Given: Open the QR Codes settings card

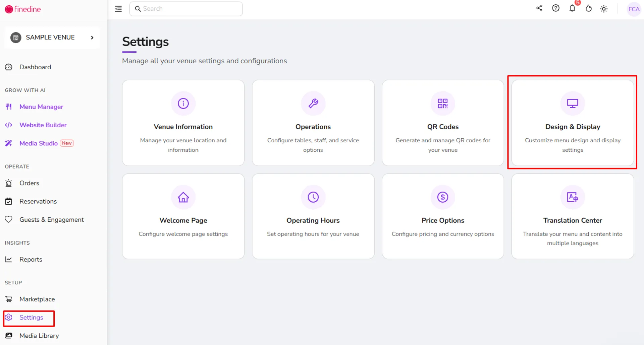Looking at the screenshot, I should 443,123.
